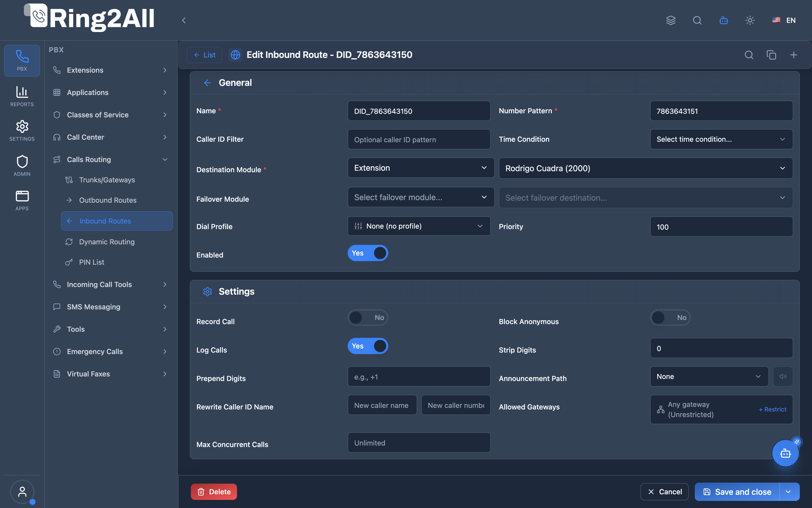Click the search icon beside the route title
This screenshot has width=812, height=508.
point(749,55)
